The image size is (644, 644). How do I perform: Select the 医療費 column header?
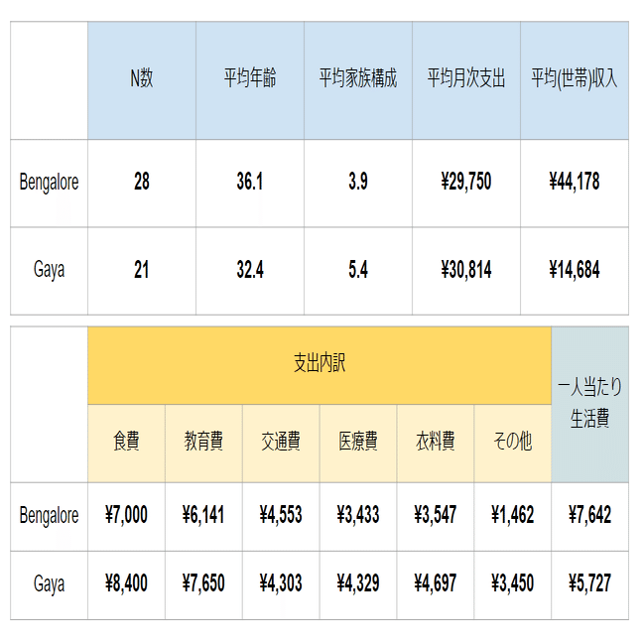point(358,442)
